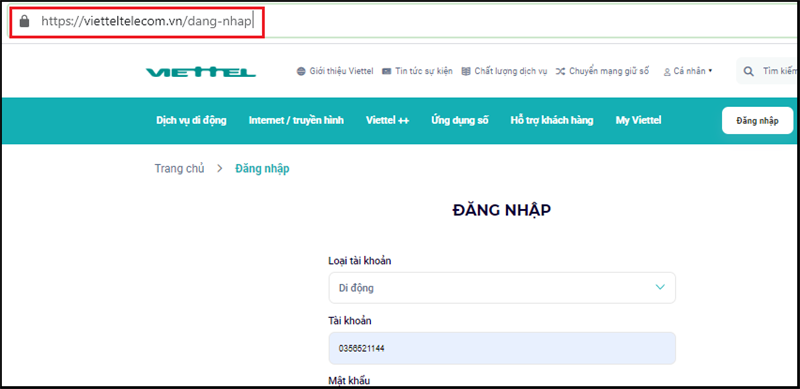The width and height of the screenshot is (800, 389).
Task: Open the Chất lượng dịch vụ link
Action: coord(510,71)
